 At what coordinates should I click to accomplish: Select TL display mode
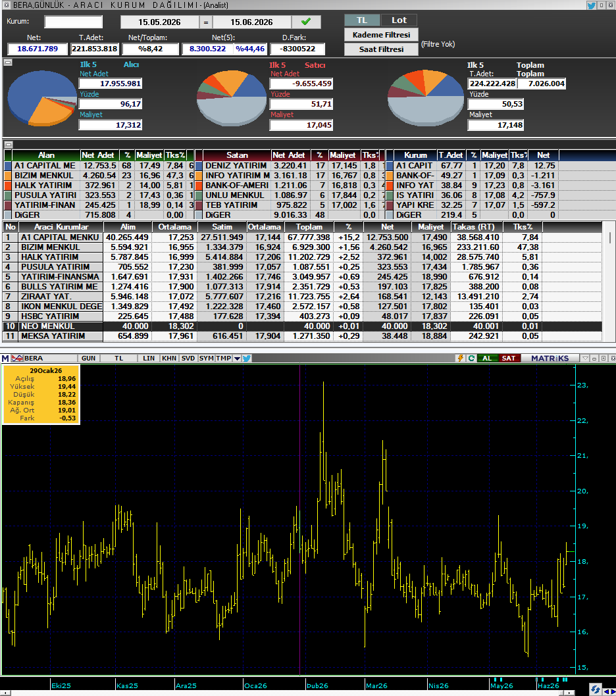pyautogui.click(x=362, y=20)
